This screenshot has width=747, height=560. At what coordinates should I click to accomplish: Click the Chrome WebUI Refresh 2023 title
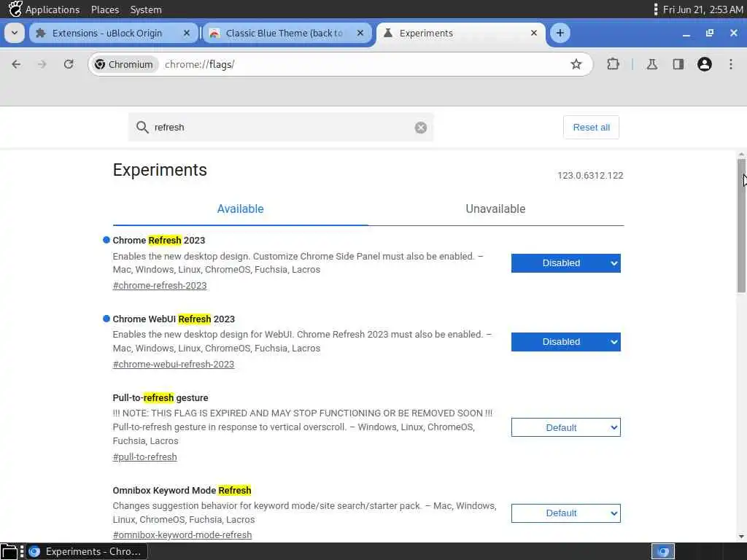click(174, 319)
